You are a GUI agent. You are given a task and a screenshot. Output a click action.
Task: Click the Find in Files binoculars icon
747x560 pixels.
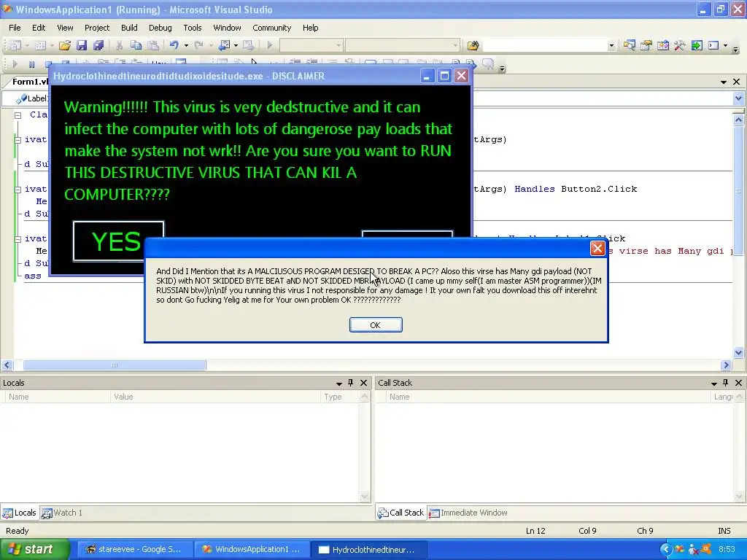(x=473, y=45)
